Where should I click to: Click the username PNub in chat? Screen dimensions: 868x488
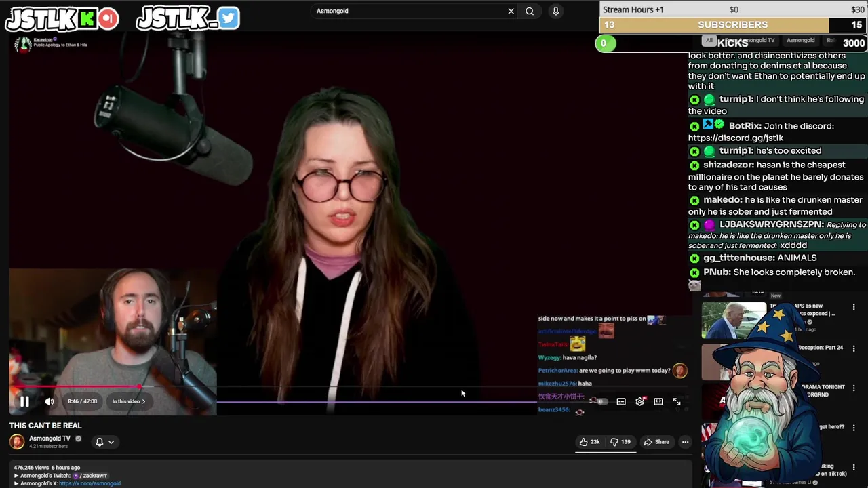coord(716,272)
